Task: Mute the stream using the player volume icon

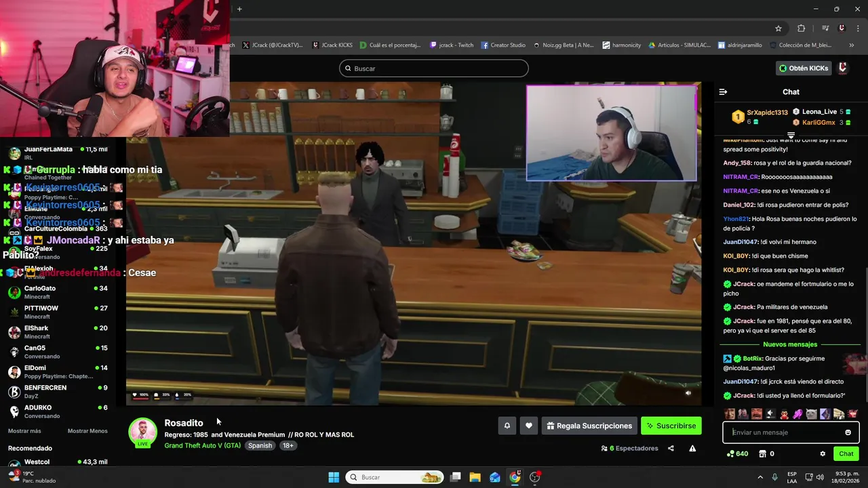Action: pos(688,393)
